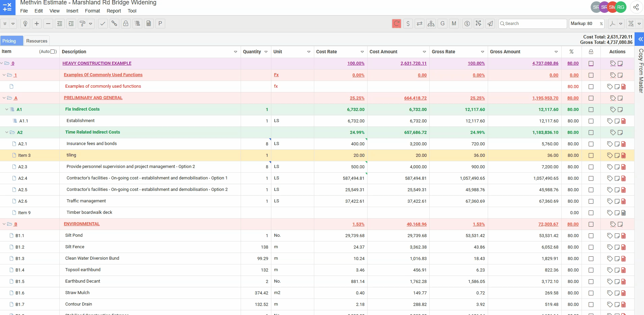This screenshot has width=644, height=315.
Task: Click the paint roller format icon
Action: [x=82, y=24]
